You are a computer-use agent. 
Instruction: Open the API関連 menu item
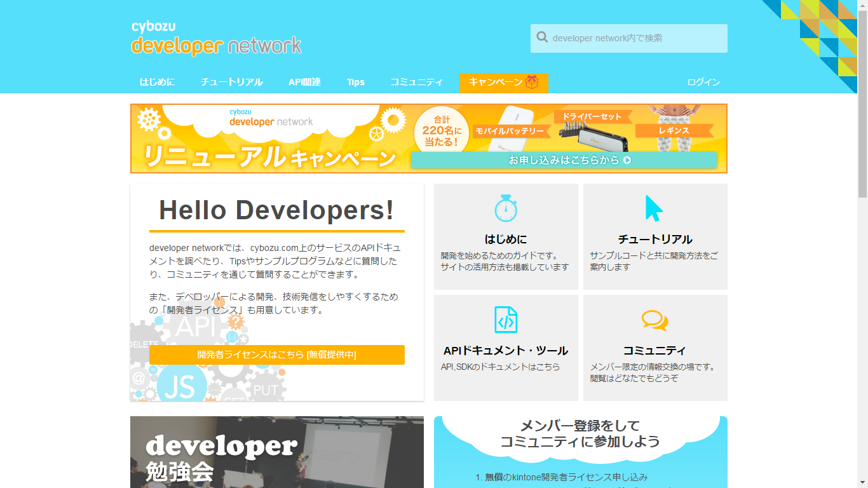click(x=304, y=82)
